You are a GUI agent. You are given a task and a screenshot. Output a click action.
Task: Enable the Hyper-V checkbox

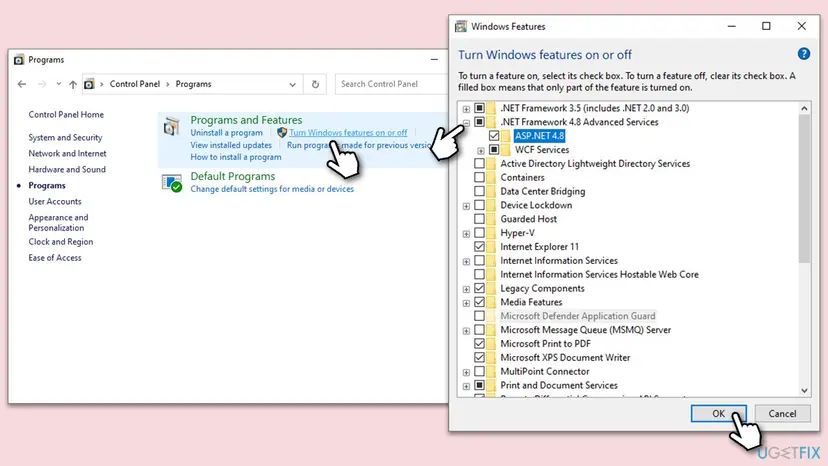pos(479,233)
